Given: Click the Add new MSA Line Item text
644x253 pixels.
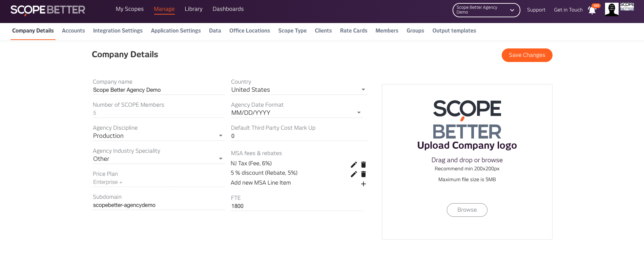Looking at the screenshot, I should (x=261, y=183).
